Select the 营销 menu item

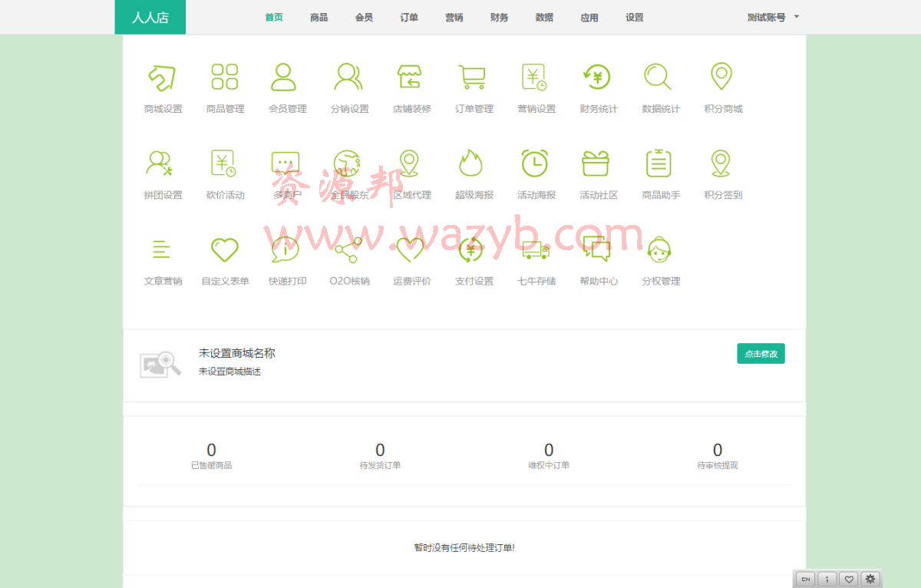[454, 17]
